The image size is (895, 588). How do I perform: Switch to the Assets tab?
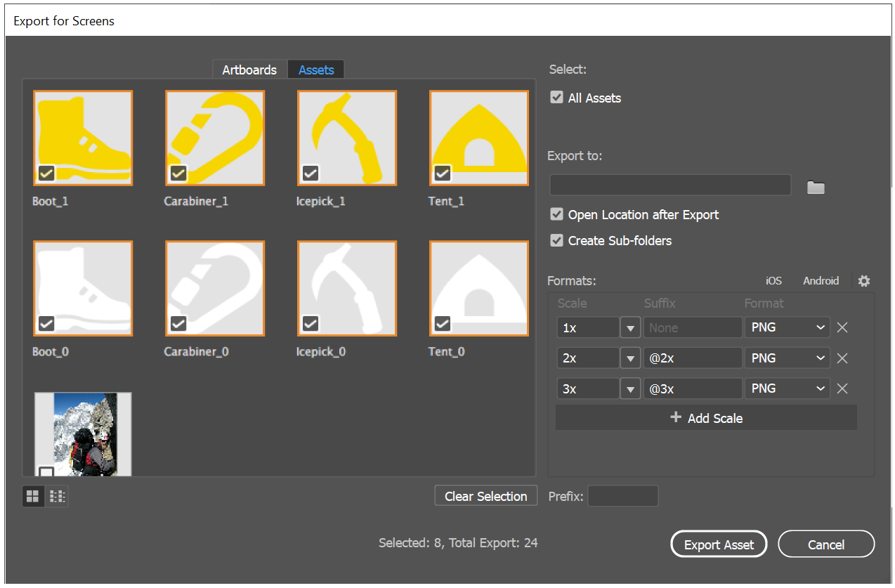pyautogui.click(x=316, y=70)
